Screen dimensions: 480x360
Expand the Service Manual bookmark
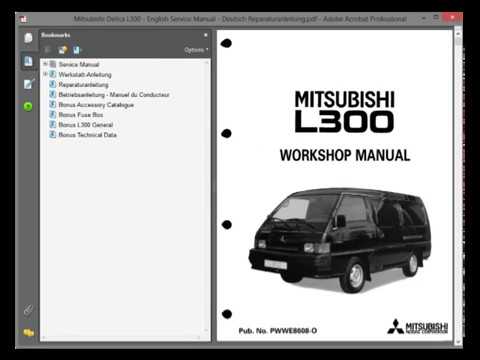[46, 64]
